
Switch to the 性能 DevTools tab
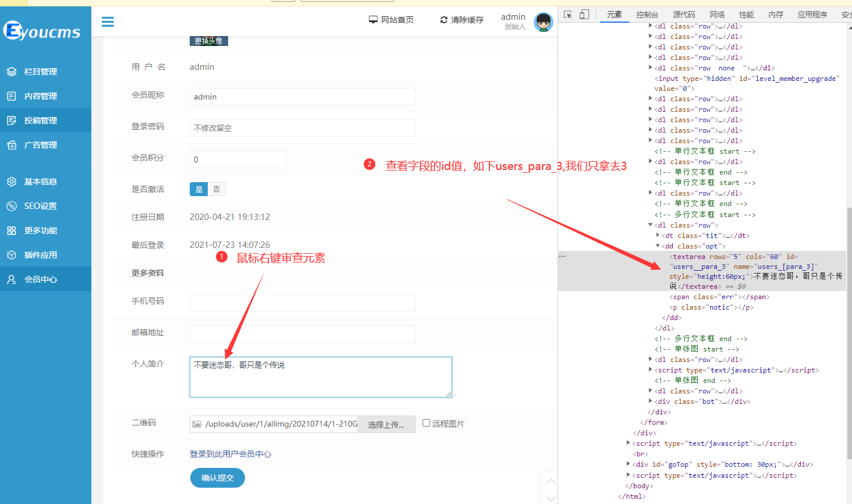click(746, 15)
